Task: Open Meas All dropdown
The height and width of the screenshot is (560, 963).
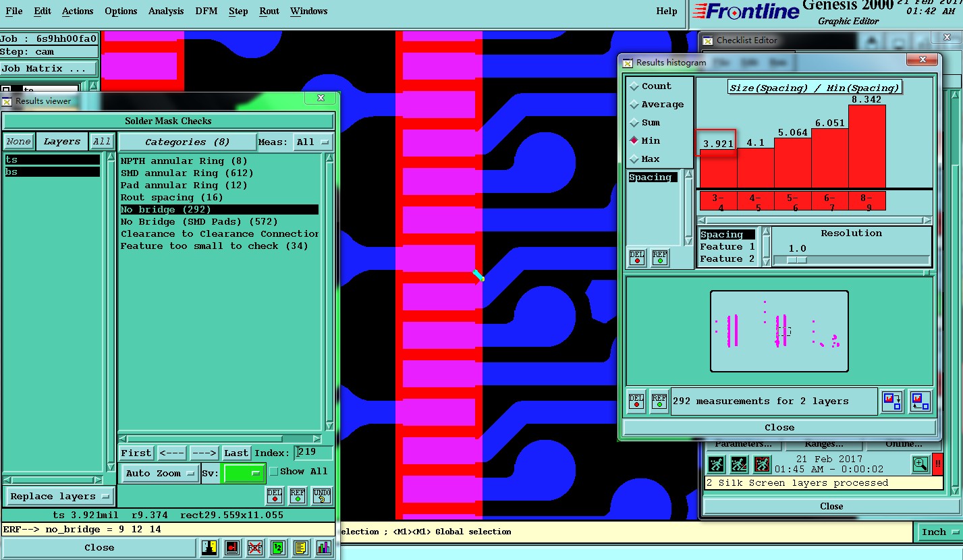Action: 314,142
